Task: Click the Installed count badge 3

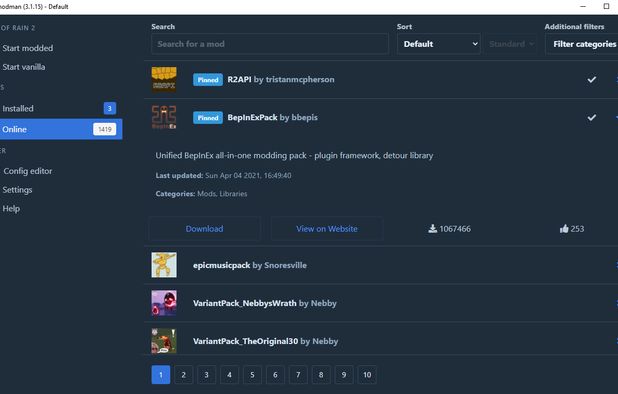Action: (110, 108)
